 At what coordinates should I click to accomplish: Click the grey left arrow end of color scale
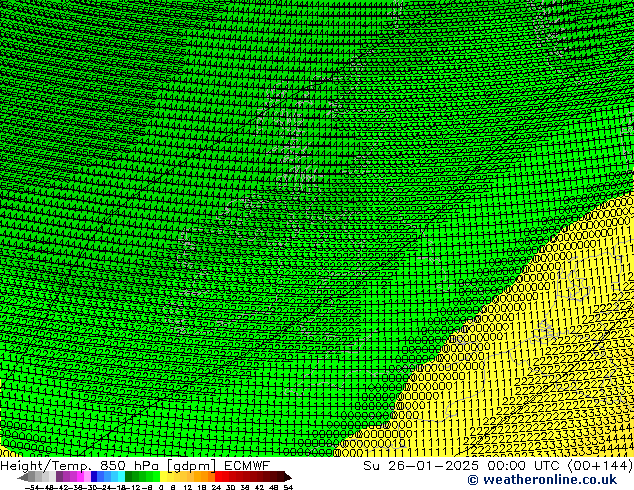[23, 477]
